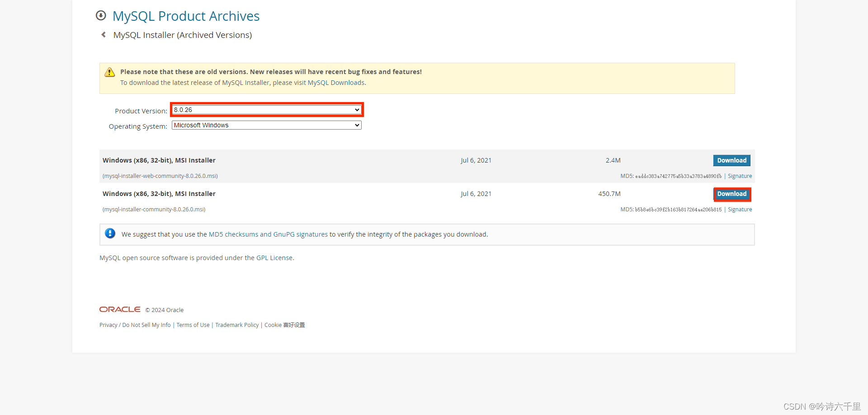Select filename mysql-installer-web-community-8.0.26.0.msi text
The width and height of the screenshot is (868, 415).
[x=160, y=176]
